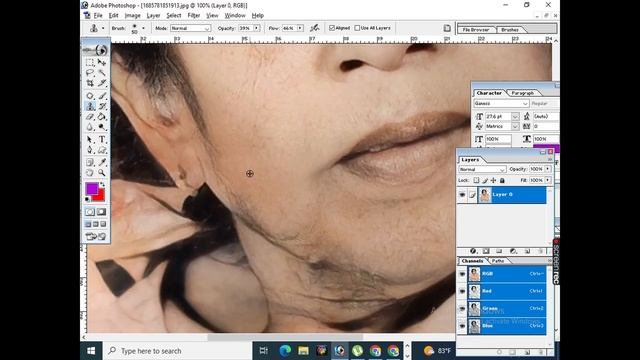640x360 pixels.
Task: Click the Airbrush icon in options bar
Action: tap(315, 28)
